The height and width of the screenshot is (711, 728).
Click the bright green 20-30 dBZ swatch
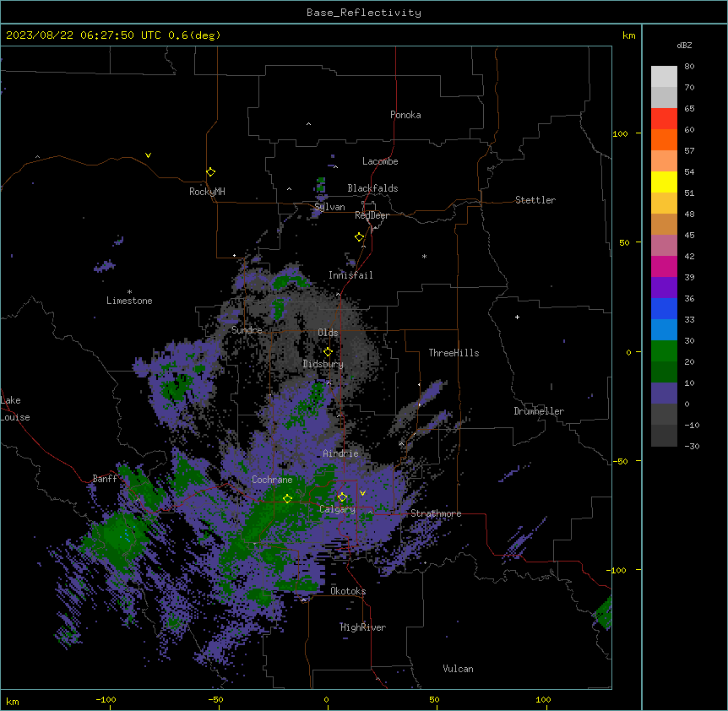click(664, 351)
